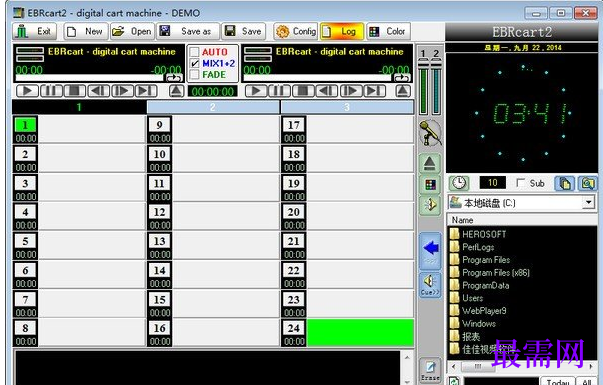Click the Name column header
The width and height of the screenshot is (603, 385).
(x=522, y=220)
